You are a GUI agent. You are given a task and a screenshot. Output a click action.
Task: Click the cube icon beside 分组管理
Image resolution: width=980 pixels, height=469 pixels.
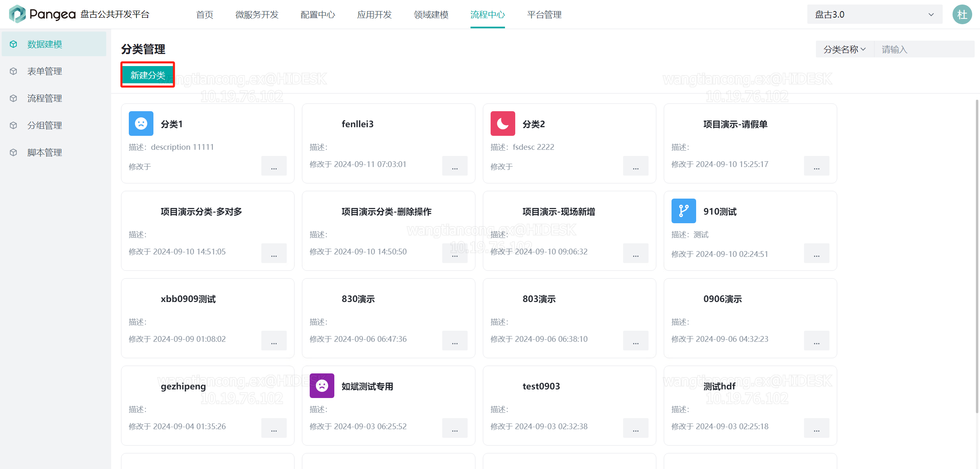coord(14,125)
